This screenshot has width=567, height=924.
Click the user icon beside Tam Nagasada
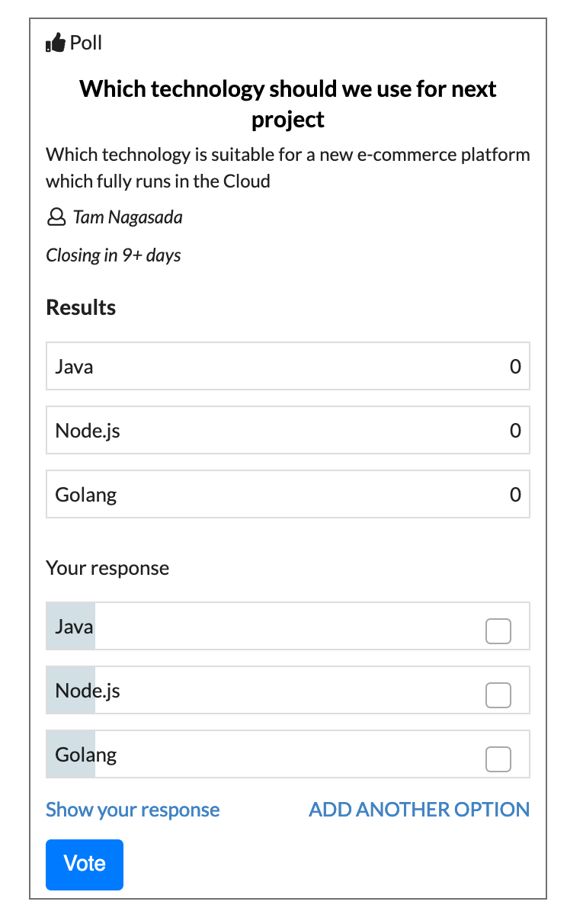click(x=56, y=218)
